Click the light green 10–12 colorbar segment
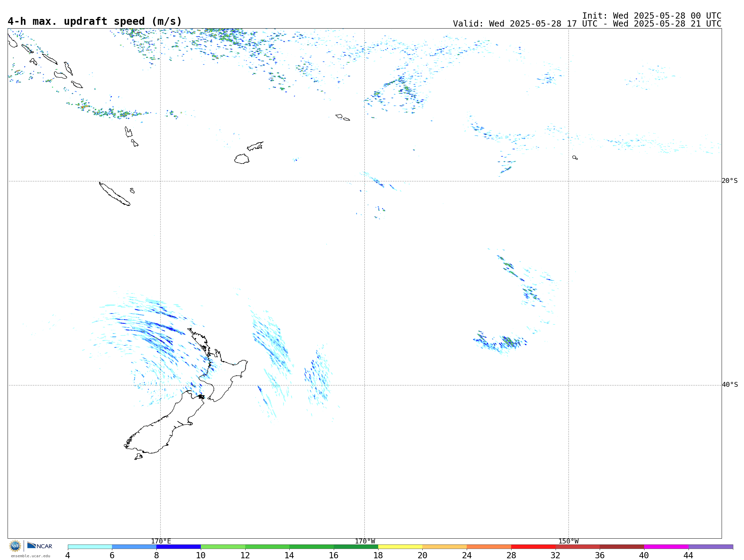 coord(223,547)
